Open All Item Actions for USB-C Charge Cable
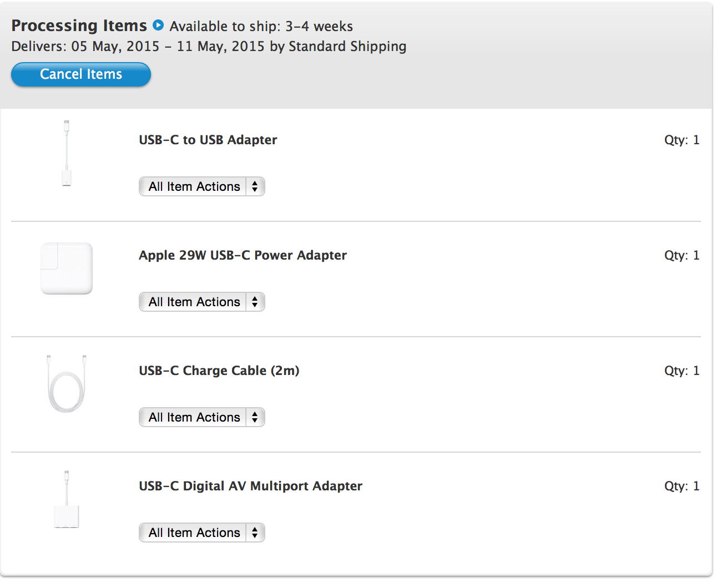Screen dimensions: 716x588 [202, 417]
